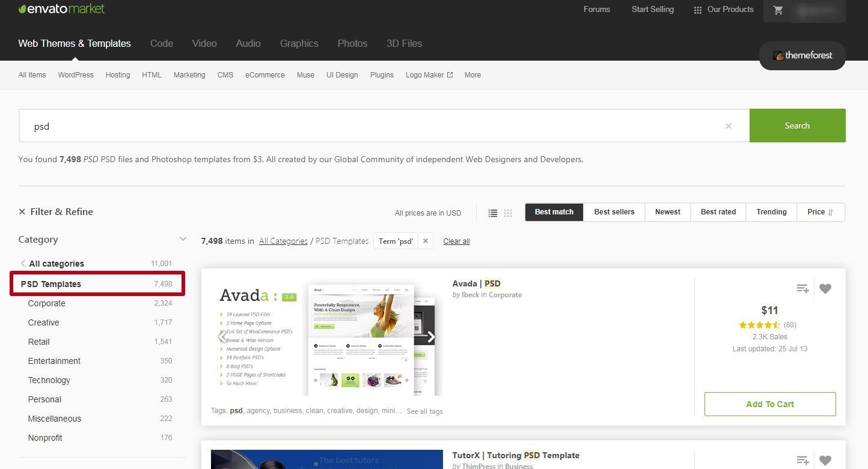
Task: Open All Categories breadcrumb link
Action: [283, 241]
